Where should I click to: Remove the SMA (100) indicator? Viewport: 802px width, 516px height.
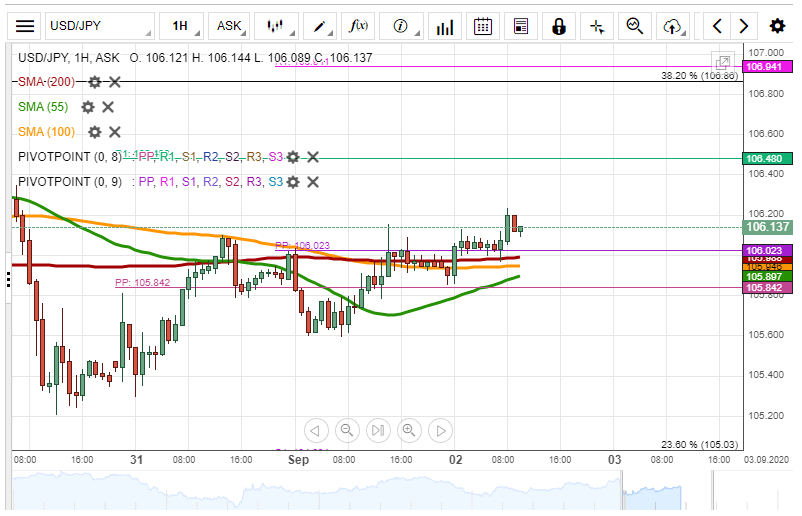(x=115, y=132)
